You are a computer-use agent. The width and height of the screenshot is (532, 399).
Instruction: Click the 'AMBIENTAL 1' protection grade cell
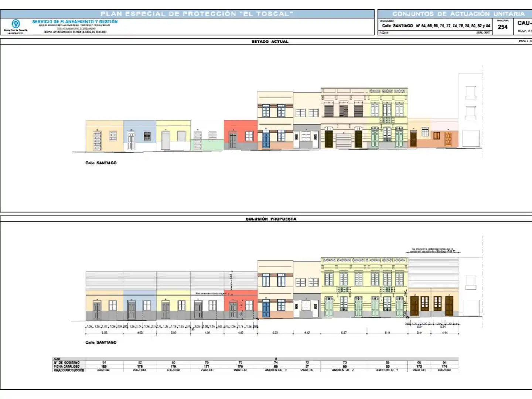[387, 370]
